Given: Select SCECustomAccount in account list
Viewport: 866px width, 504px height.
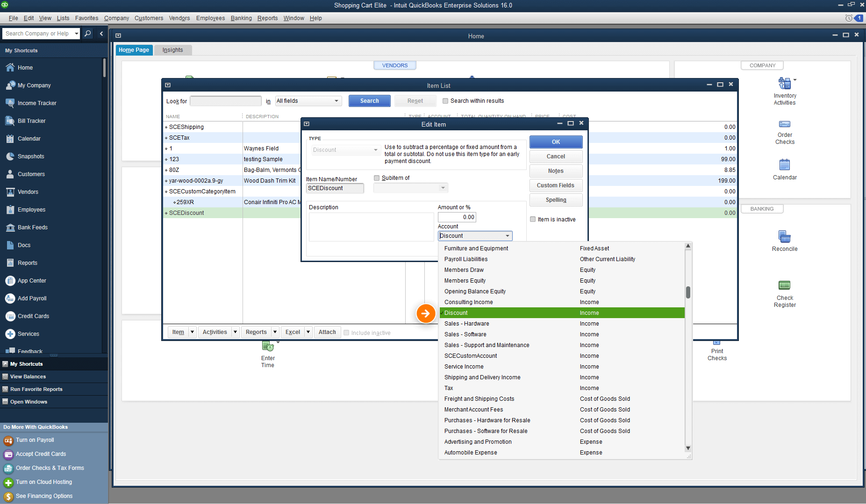Looking at the screenshot, I should pyautogui.click(x=562, y=356).
